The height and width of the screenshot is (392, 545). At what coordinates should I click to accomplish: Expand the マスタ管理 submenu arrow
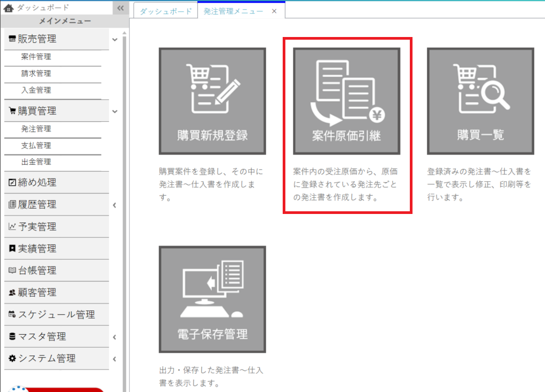(114, 337)
